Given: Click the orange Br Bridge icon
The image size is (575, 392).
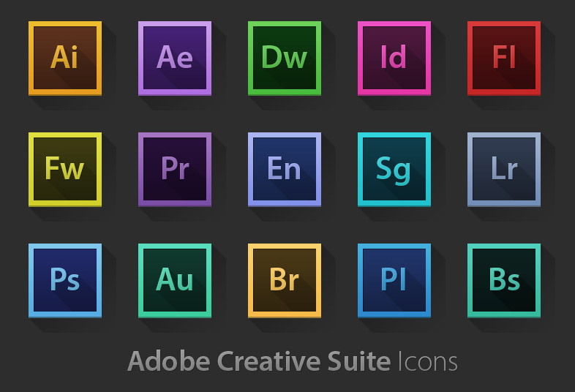Looking at the screenshot, I should click(285, 281).
